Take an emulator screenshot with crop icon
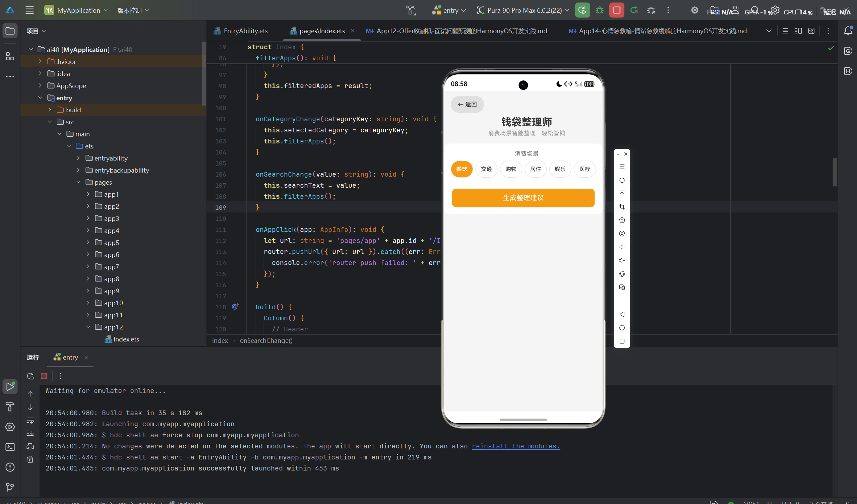Image resolution: width=857 pixels, height=504 pixels. pos(622,207)
